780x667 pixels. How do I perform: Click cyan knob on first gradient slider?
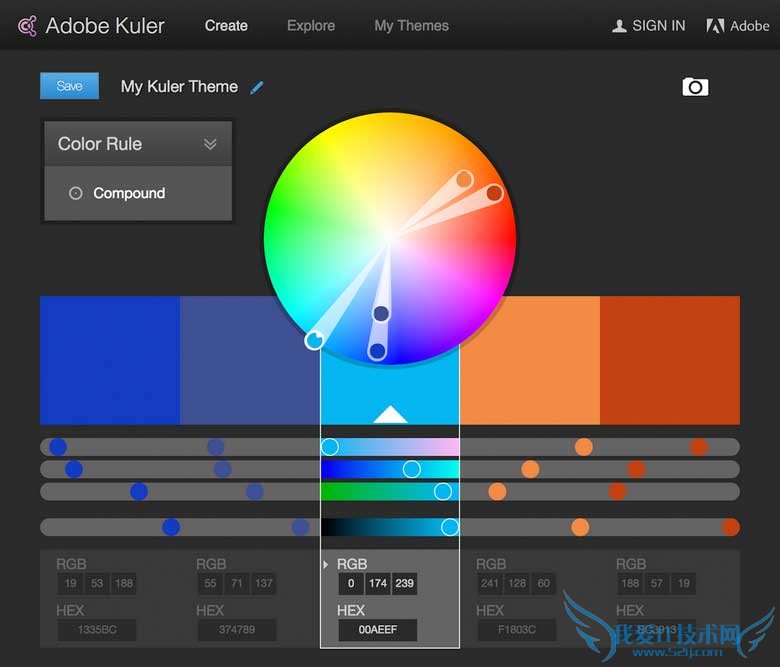pyautogui.click(x=329, y=447)
